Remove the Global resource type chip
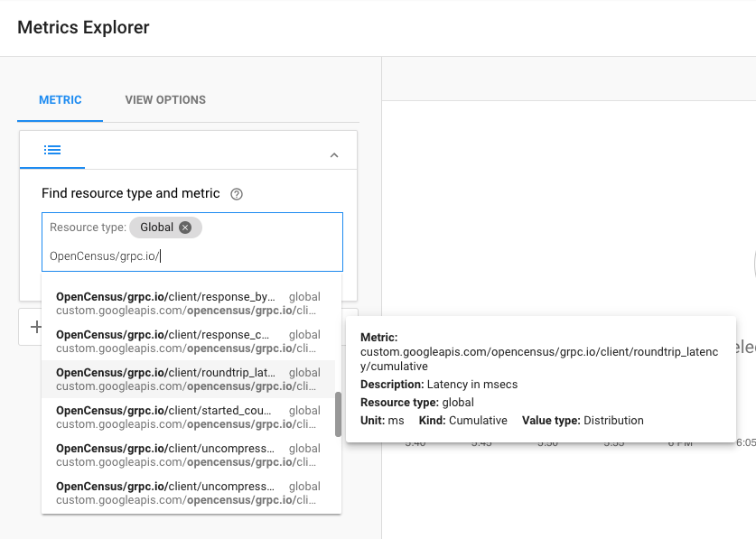 (185, 228)
